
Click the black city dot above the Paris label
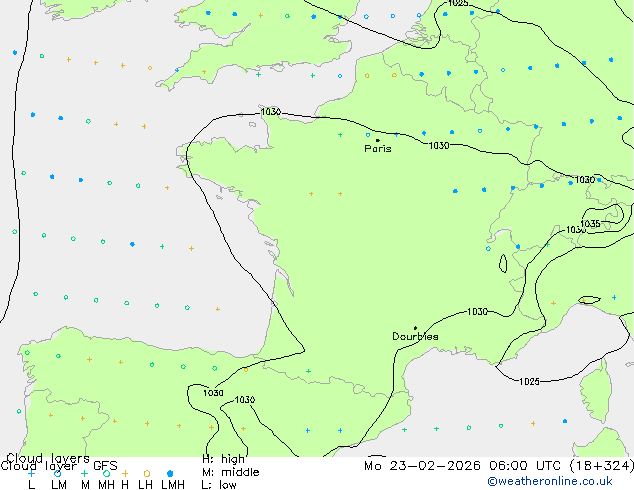378,140
